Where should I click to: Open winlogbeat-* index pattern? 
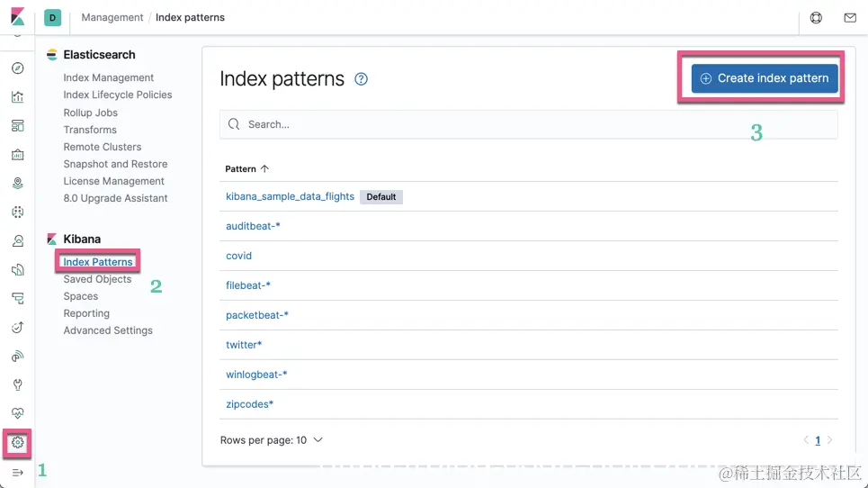click(x=256, y=375)
